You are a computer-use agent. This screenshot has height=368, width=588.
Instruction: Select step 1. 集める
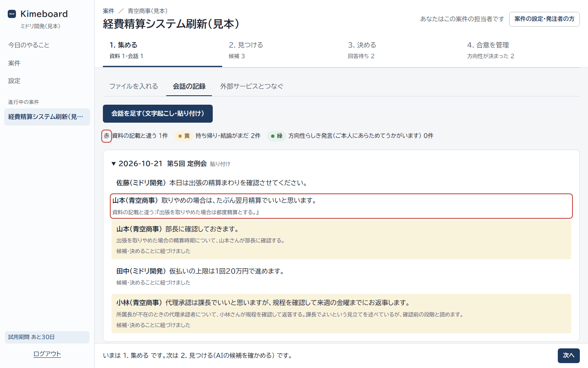(163, 50)
